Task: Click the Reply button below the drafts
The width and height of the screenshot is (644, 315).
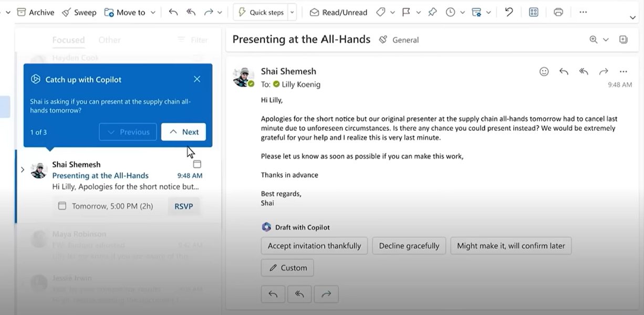Action: point(273,295)
